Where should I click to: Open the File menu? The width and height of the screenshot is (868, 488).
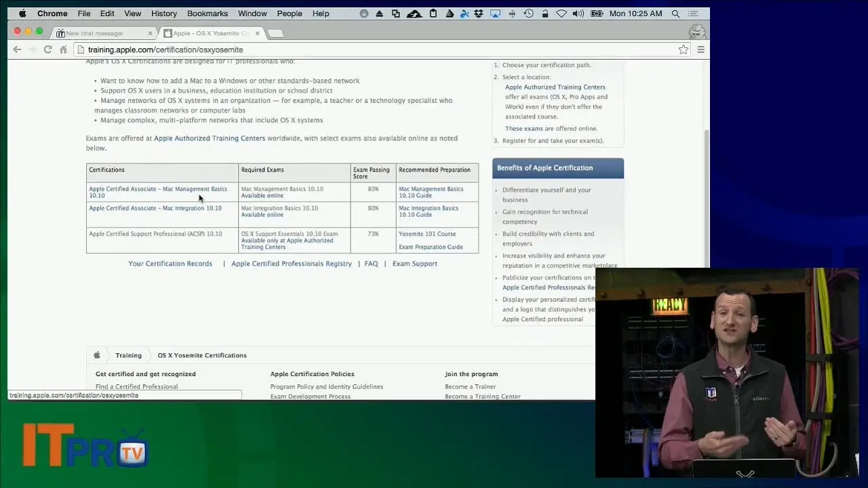tap(84, 14)
